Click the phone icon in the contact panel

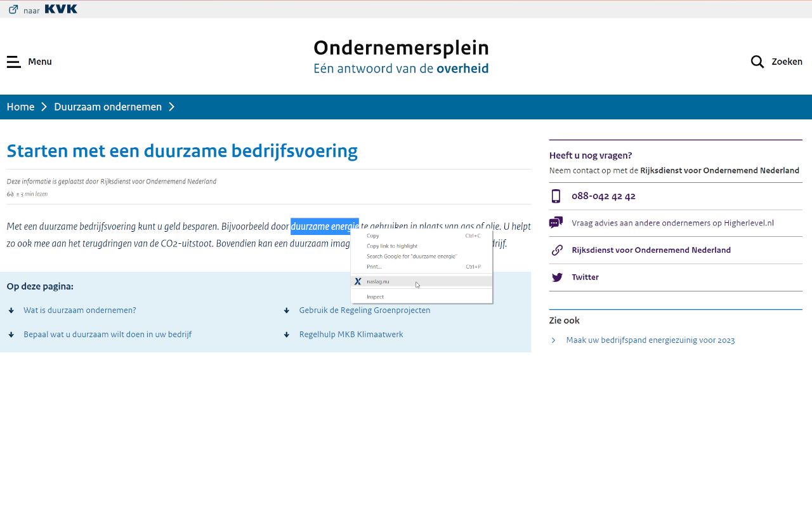coord(556,196)
